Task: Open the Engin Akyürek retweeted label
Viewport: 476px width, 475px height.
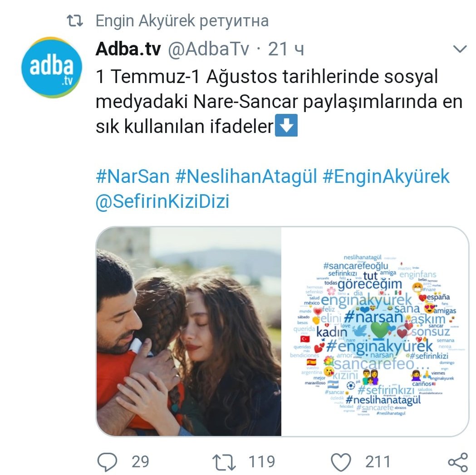Action: 182,21
